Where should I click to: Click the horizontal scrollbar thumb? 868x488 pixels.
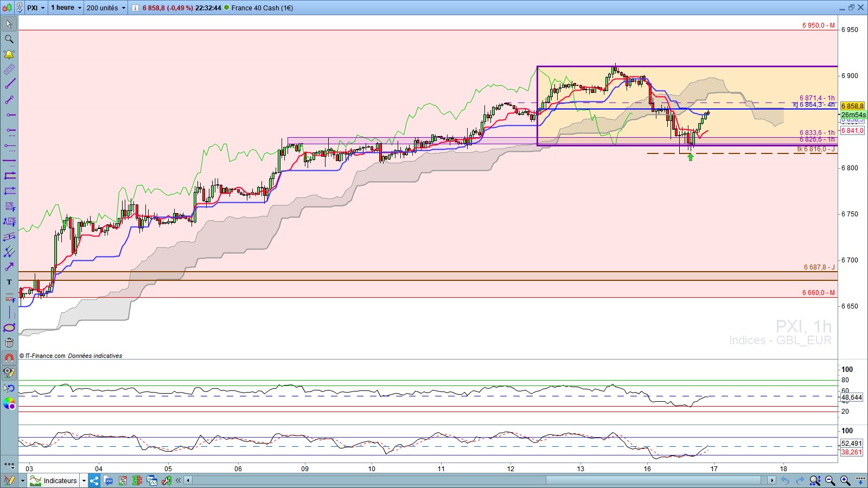click(654, 480)
